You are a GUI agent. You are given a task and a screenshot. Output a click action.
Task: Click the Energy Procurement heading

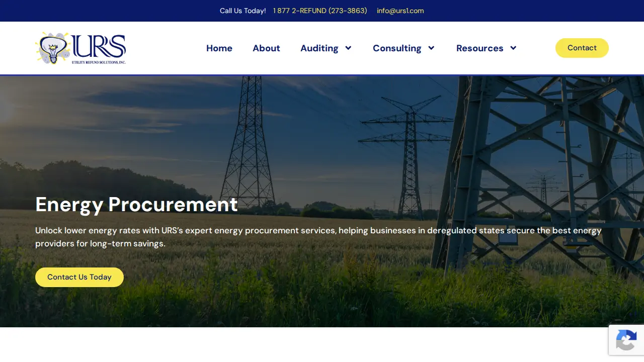[x=136, y=205]
